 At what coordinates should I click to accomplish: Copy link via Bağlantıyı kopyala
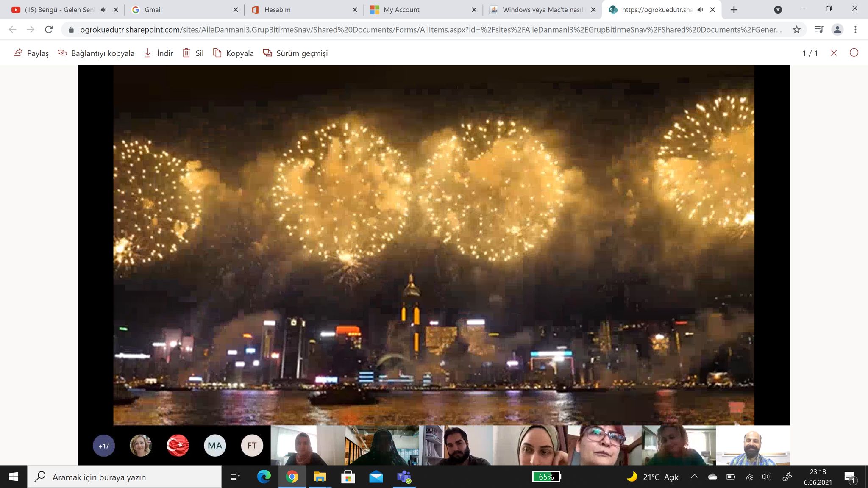coord(96,53)
